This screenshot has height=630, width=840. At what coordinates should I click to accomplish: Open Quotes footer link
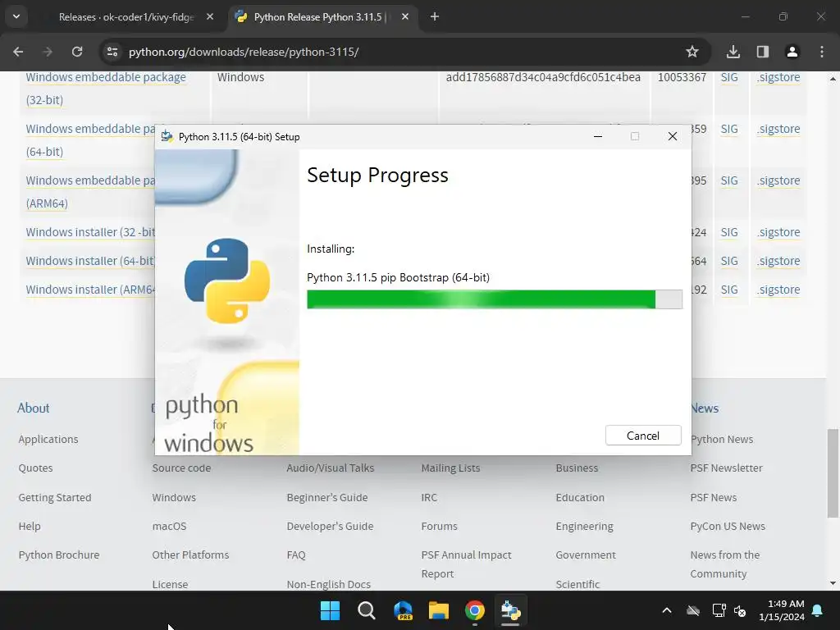pos(35,468)
